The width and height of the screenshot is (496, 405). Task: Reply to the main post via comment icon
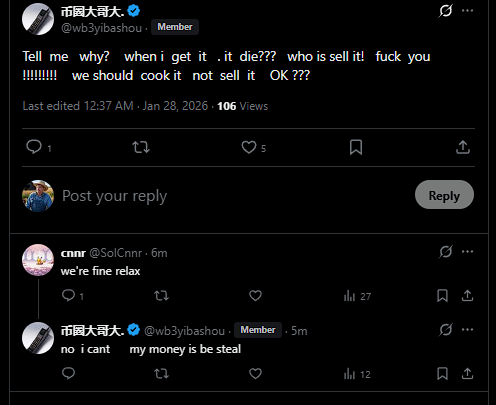(x=34, y=147)
